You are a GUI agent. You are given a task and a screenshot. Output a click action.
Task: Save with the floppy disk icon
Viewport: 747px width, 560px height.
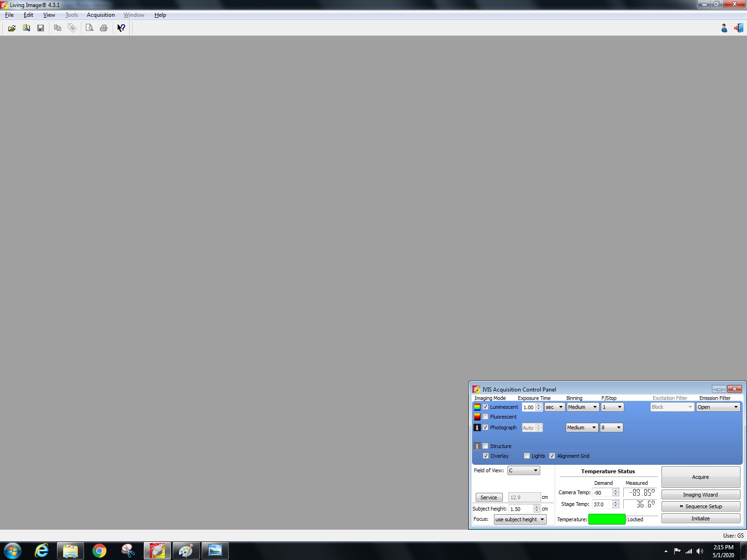point(41,28)
